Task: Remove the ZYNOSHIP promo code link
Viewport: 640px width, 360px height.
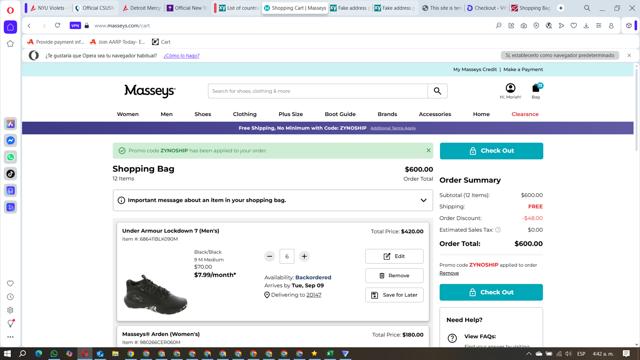Action: point(449,273)
